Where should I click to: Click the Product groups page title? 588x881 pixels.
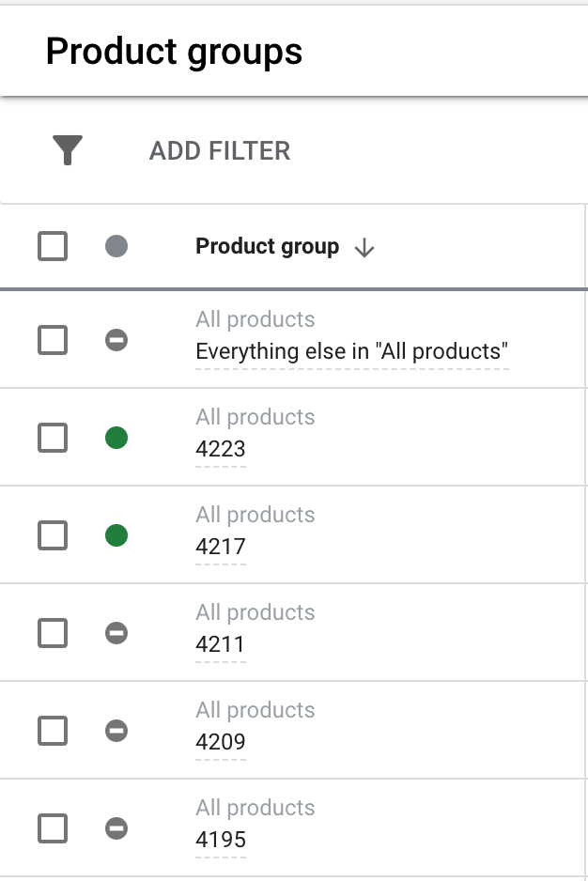coord(175,53)
